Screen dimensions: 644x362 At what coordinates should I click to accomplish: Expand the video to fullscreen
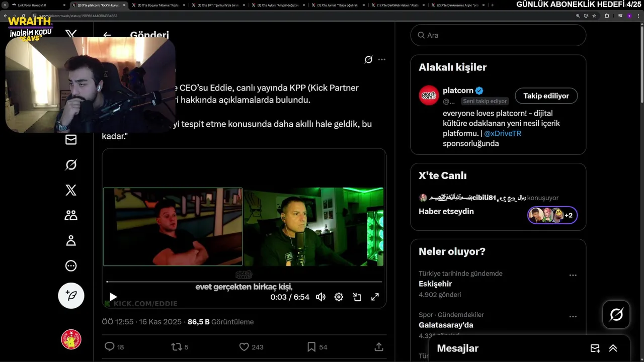coord(375,297)
